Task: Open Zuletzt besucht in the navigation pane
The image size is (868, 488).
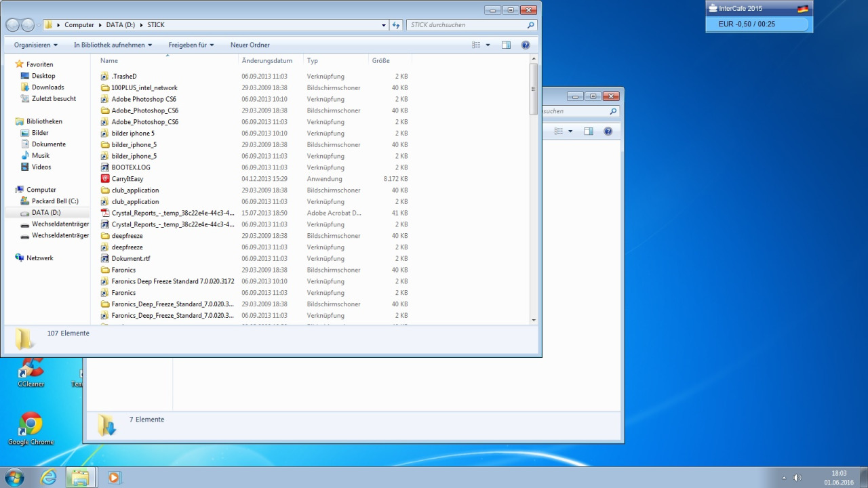Action: click(x=54, y=99)
